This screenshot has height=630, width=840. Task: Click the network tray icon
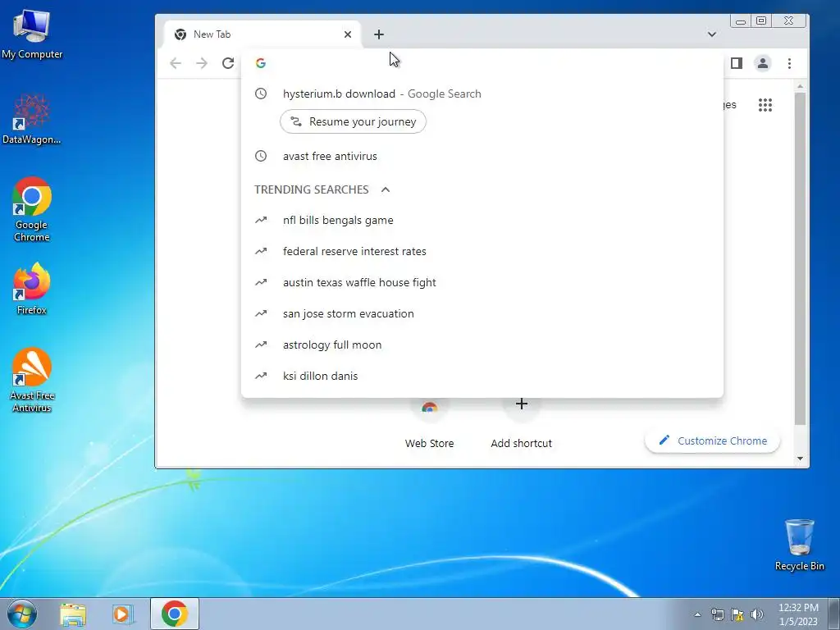tap(717, 614)
